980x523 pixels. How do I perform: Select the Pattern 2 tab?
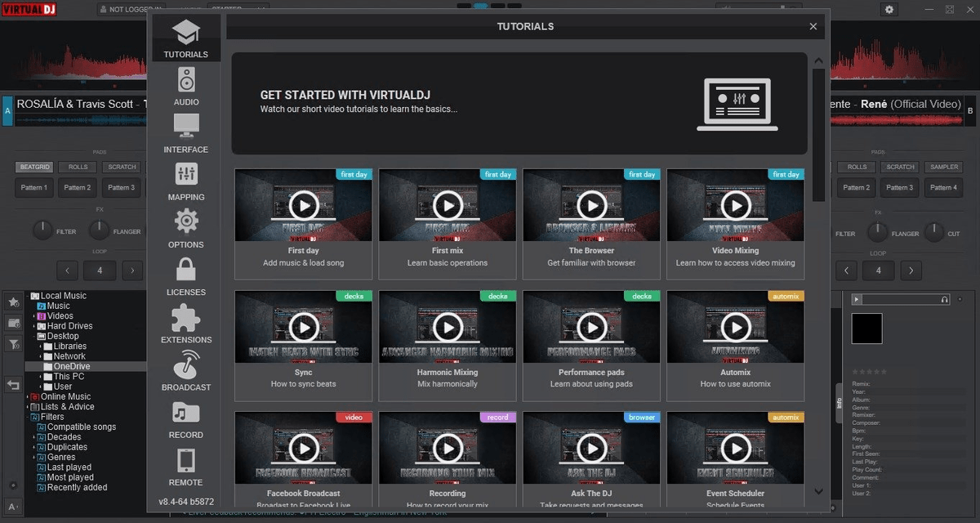pyautogui.click(x=78, y=187)
